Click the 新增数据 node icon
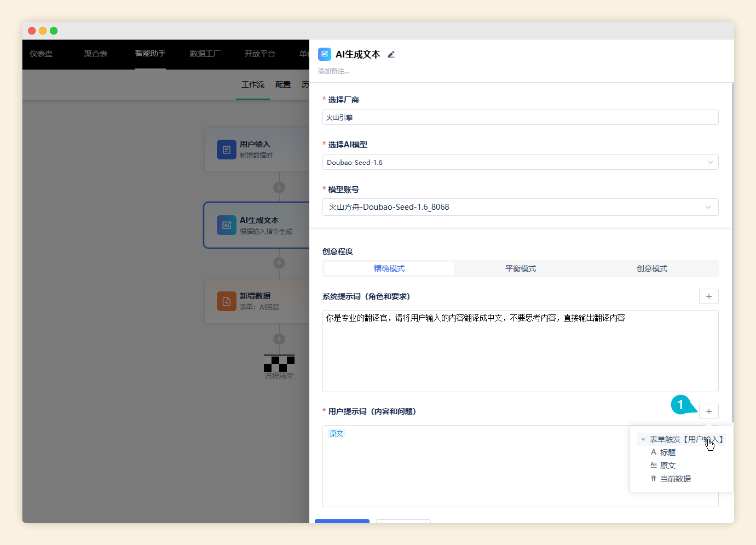This screenshot has width=756, height=545. (x=226, y=301)
